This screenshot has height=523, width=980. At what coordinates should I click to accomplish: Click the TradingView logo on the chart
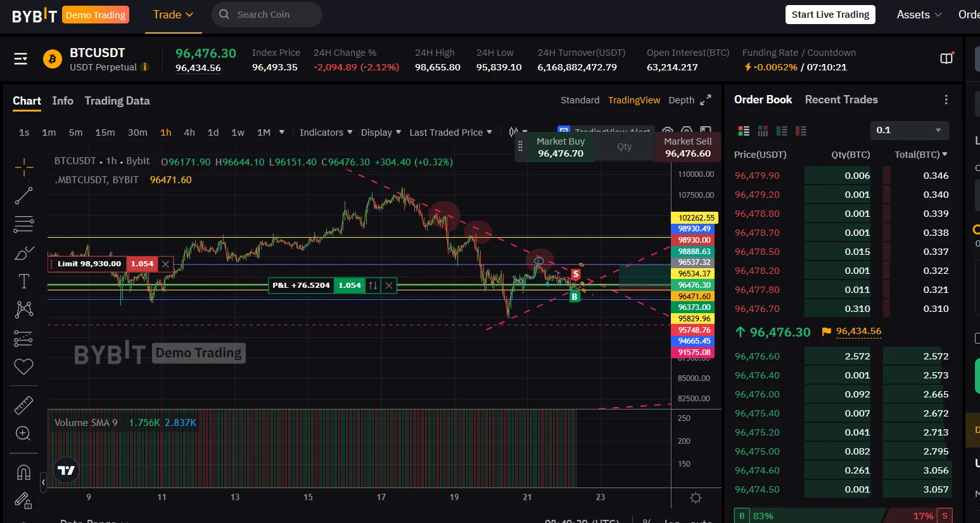(67, 470)
